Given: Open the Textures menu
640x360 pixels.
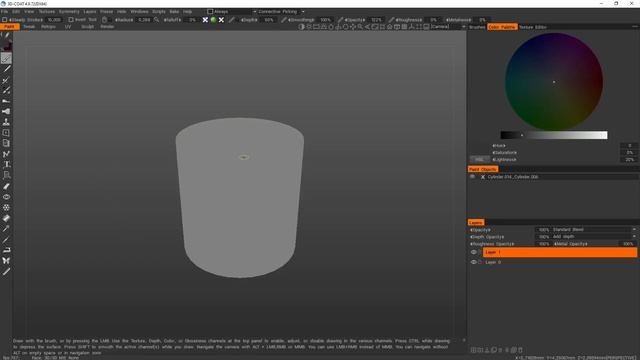Looking at the screenshot, I should [47, 12].
